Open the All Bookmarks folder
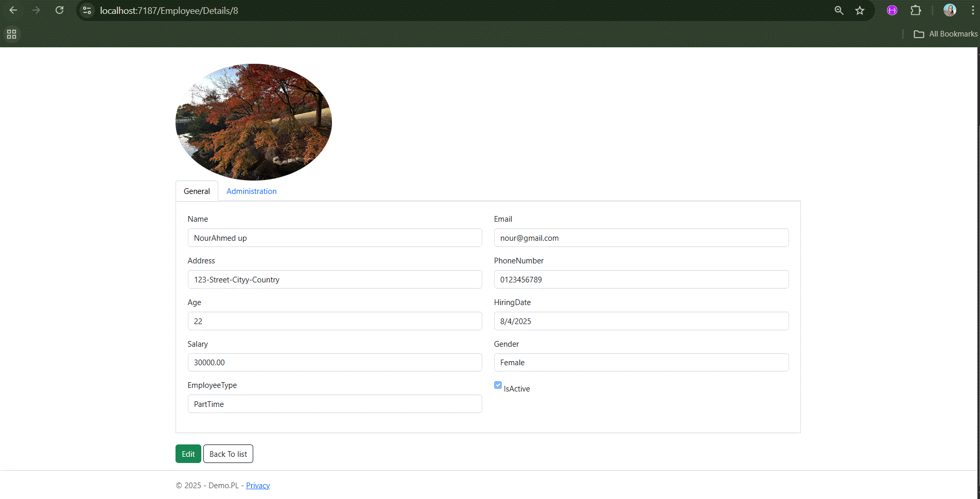 (946, 34)
